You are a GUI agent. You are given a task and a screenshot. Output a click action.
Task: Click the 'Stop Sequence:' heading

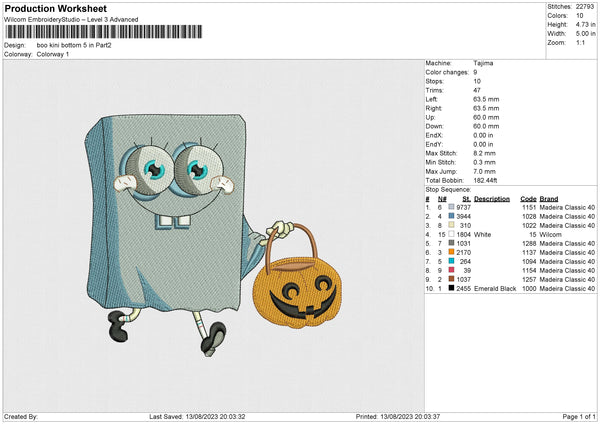click(448, 190)
